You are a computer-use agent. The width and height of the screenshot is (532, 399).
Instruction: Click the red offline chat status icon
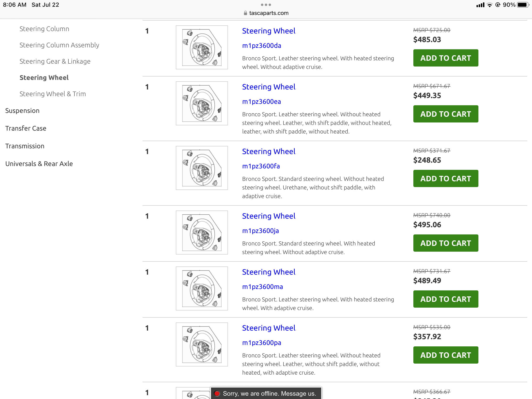coord(217,393)
